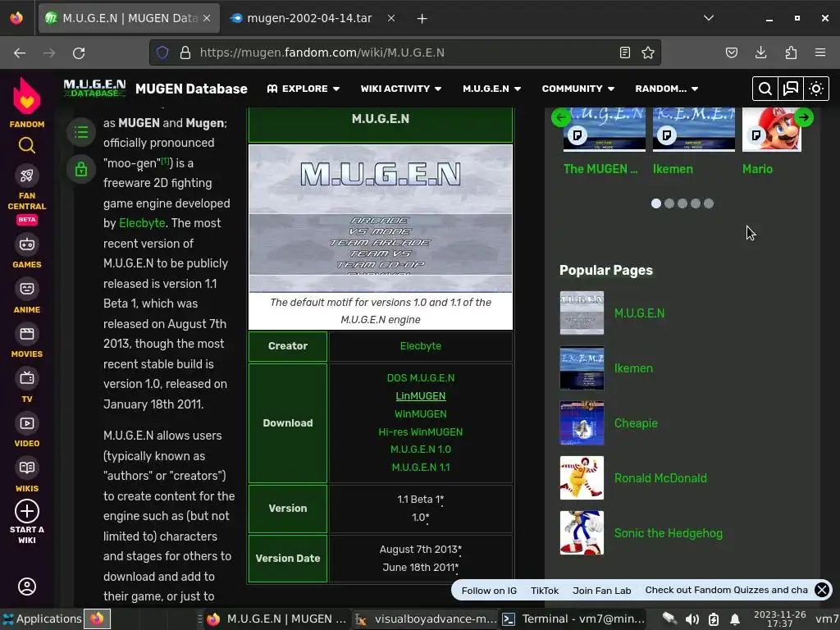Open Fan Central rocket icon

click(x=27, y=176)
